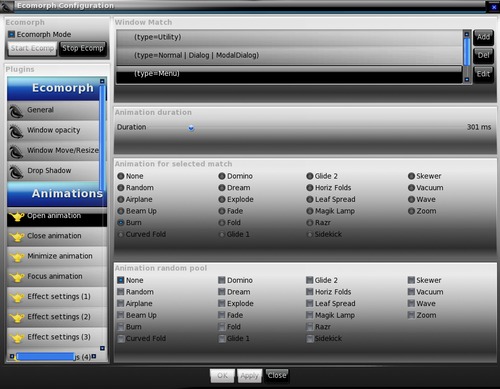Enable Random in the random pool
The image size is (500, 389).
[121, 292]
